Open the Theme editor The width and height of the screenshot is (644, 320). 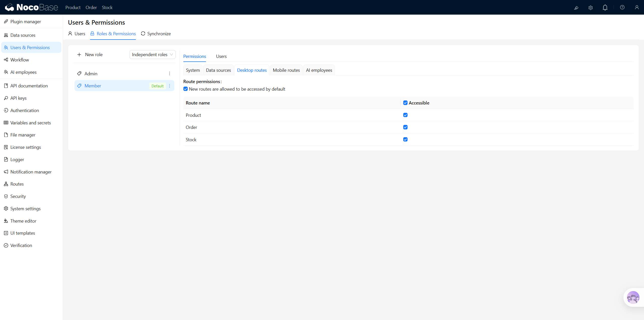[23, 221]
